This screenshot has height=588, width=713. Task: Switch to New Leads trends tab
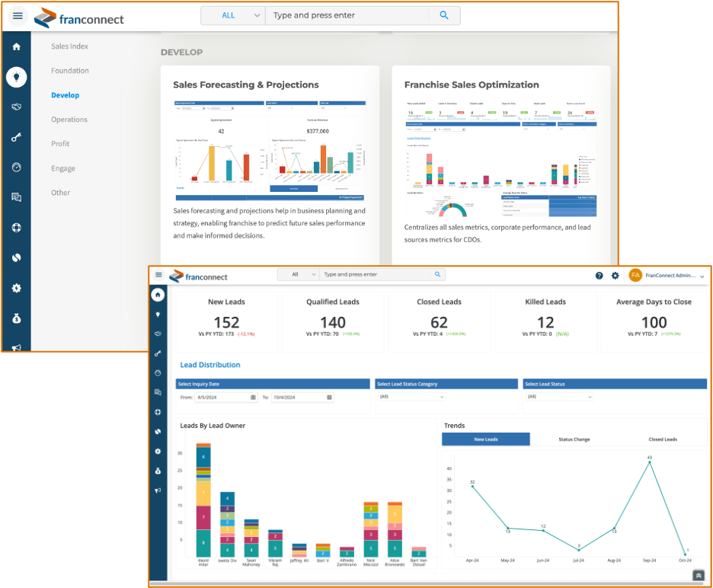[486, 439]
